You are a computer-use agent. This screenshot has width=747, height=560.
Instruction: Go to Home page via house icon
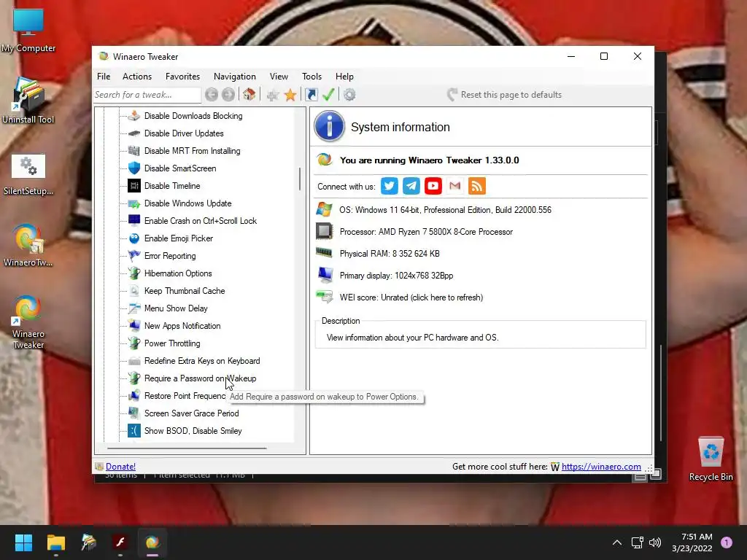pyautogui.click(x=249, y=95)
